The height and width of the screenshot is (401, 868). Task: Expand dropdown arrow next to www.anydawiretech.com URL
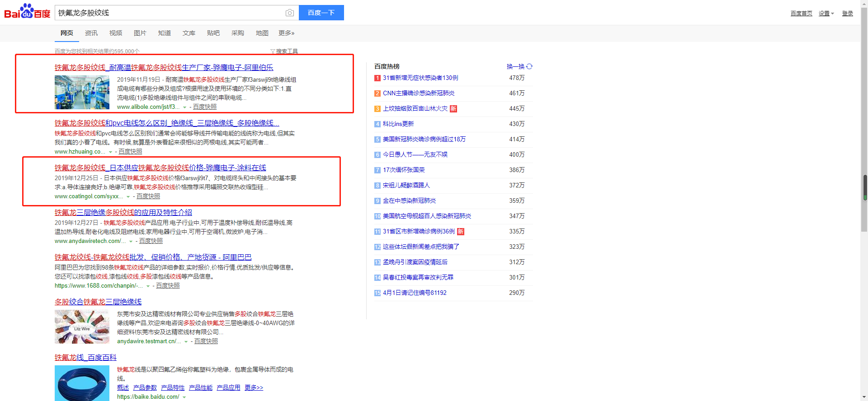point(131,242)
